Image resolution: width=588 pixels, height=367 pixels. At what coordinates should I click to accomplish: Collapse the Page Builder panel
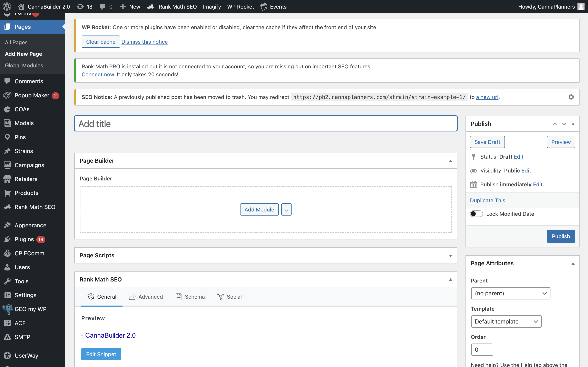click(x=450, y=161)
